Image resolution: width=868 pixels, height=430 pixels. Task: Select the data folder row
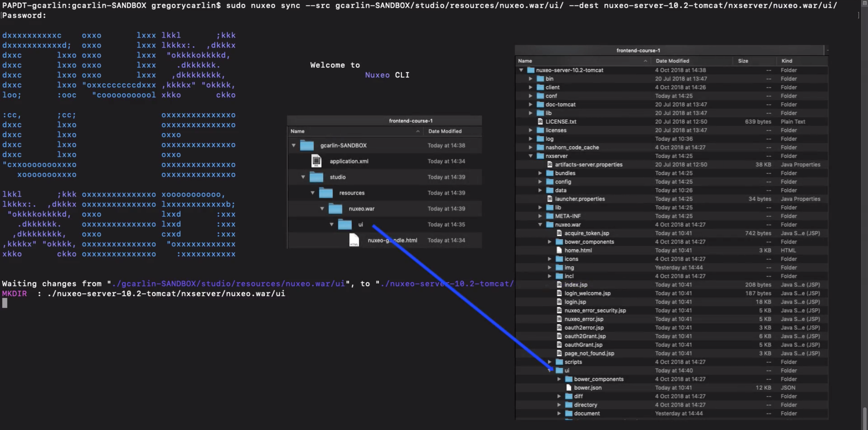(671, 190)
